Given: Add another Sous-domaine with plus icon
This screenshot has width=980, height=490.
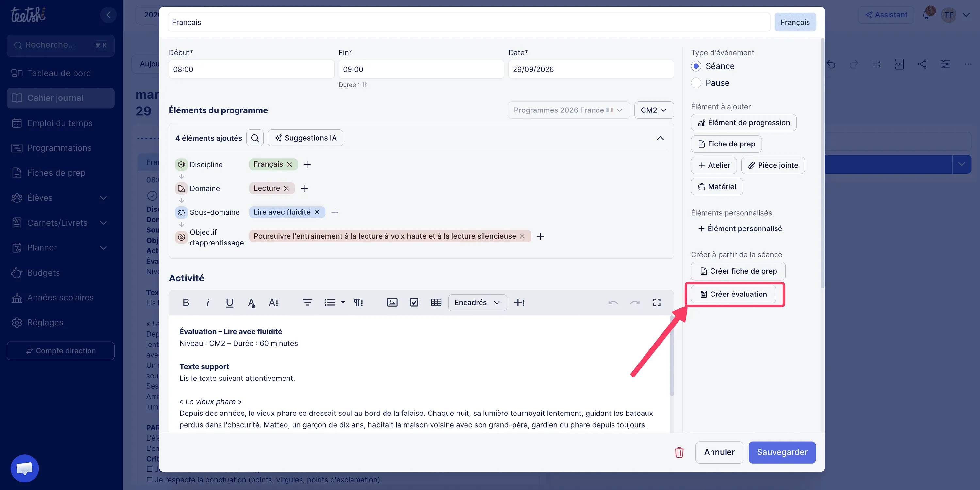Looking at the screenshot, I should pyautogui.click(x=335, y=212).
